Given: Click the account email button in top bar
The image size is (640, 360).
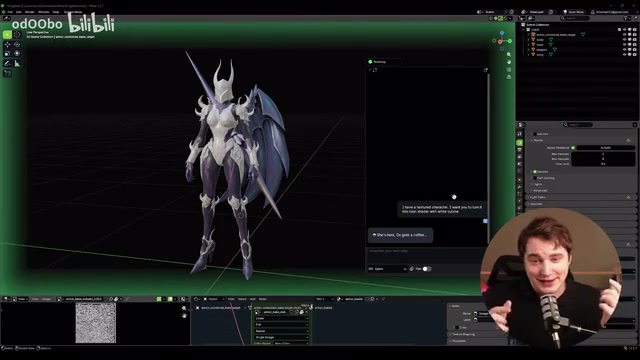Looking at the screenshot, I should click(610, 12).
